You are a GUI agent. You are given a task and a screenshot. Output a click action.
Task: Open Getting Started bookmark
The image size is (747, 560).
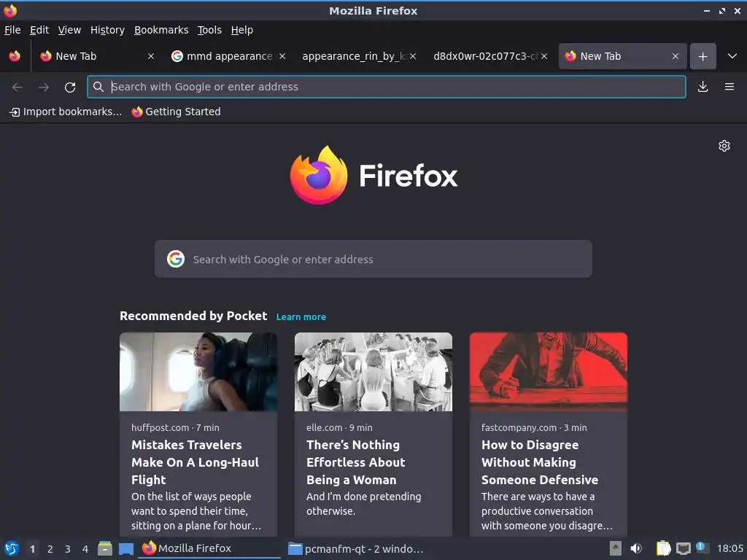177,112
